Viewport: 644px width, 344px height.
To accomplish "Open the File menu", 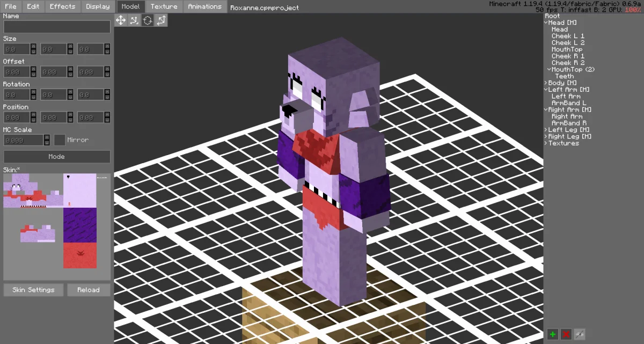I will [10, 6].
